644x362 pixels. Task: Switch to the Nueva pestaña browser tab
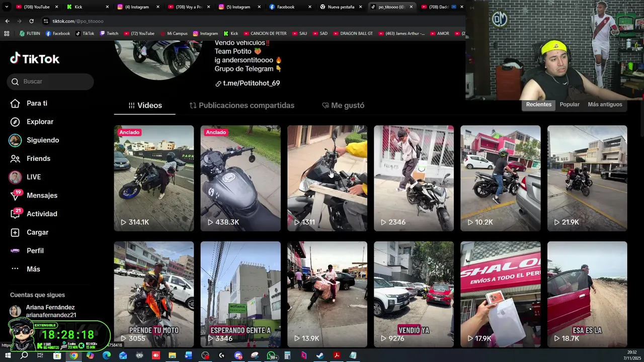341,7
